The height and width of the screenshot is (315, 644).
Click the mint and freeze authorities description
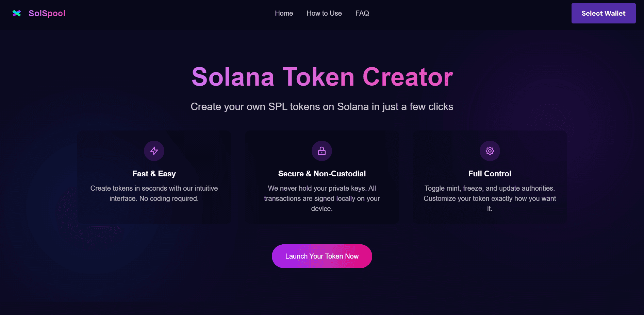490,198
